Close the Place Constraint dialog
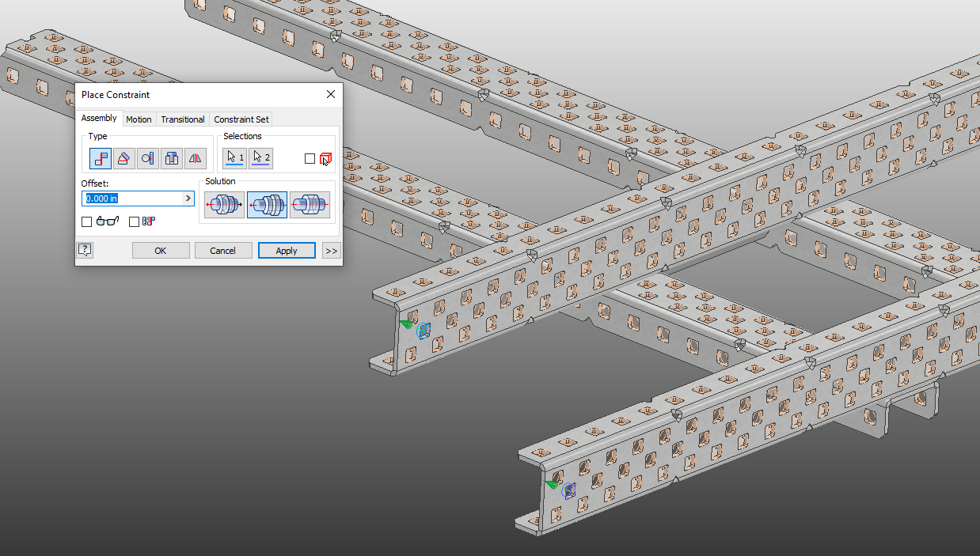 click(331, 95)
